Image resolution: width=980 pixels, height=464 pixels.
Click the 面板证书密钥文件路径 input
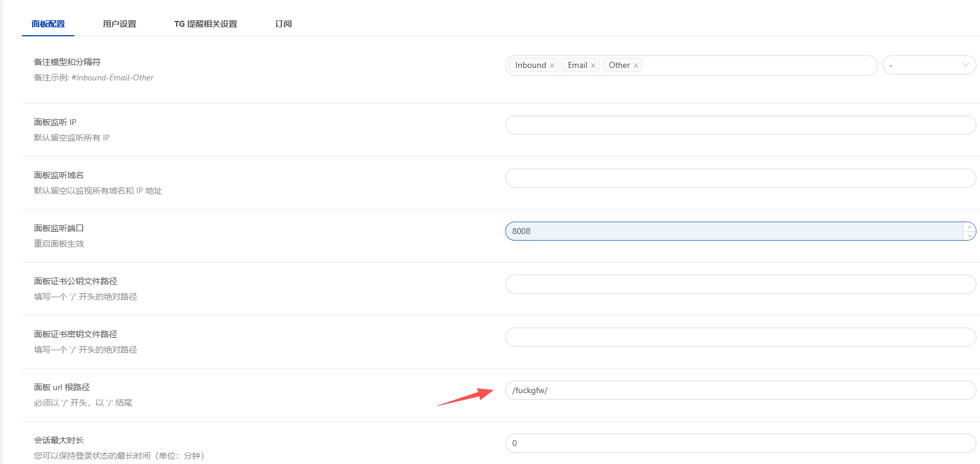click(x=740, y=337)
